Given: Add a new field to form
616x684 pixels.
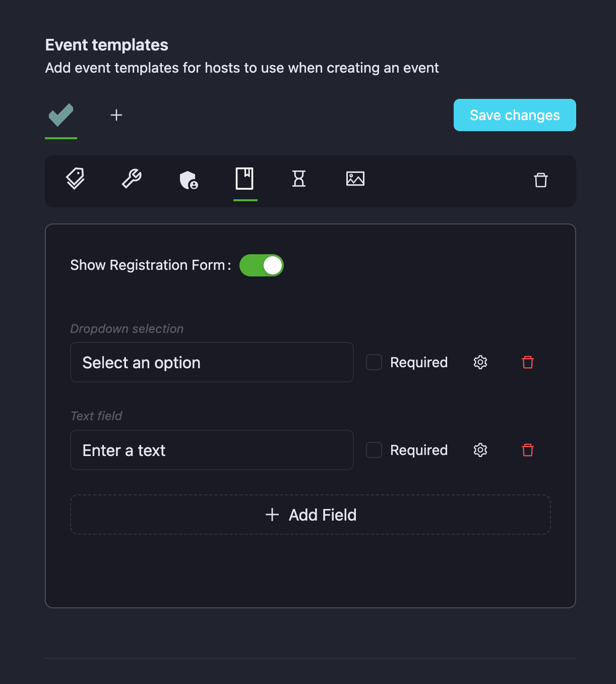Looking at the screenshot, I should pyautogui.click(x=311, y=515).
